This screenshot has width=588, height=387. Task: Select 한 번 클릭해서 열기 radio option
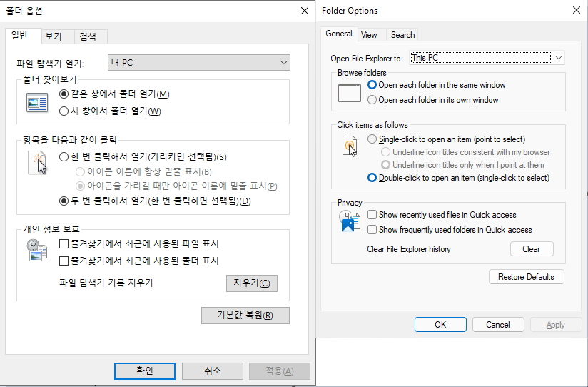(x=64, y=156)
